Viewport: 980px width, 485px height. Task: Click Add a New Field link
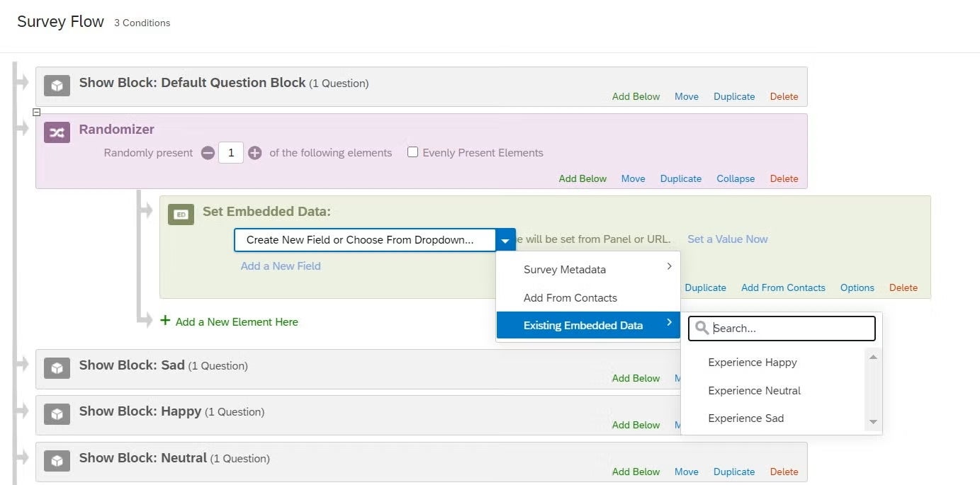[281, 266]
